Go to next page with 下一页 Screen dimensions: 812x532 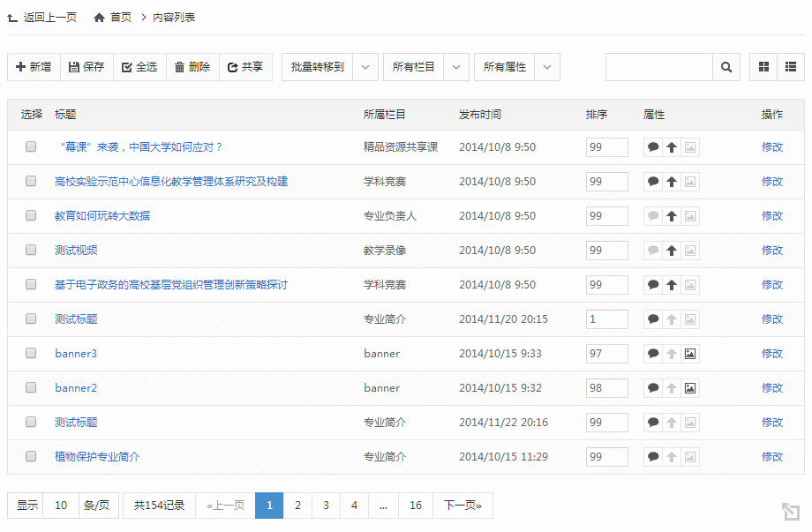462,506
